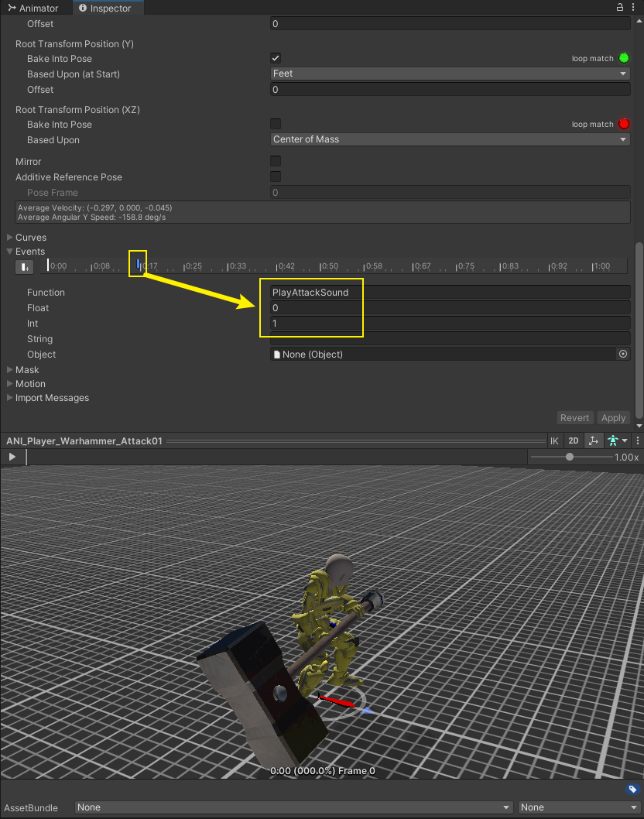Switch to the Animator tab
The image size is (644, 819).
[33, 8]
